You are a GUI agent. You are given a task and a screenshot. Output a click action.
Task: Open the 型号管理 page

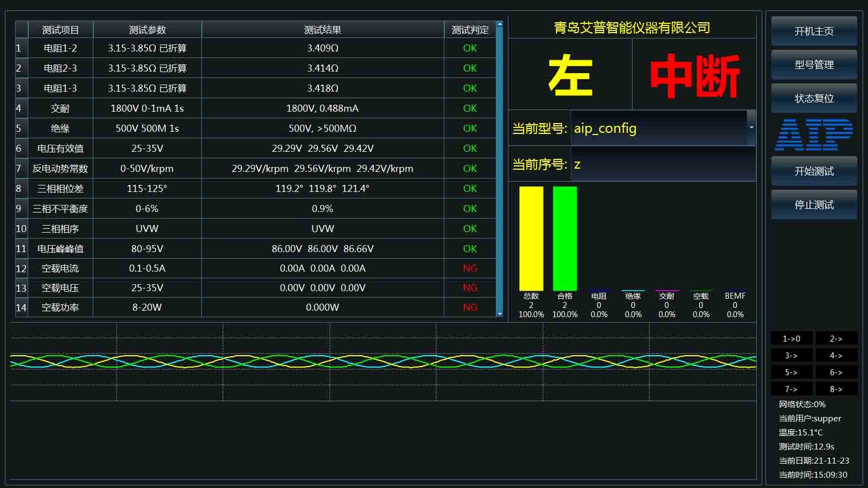813,65
